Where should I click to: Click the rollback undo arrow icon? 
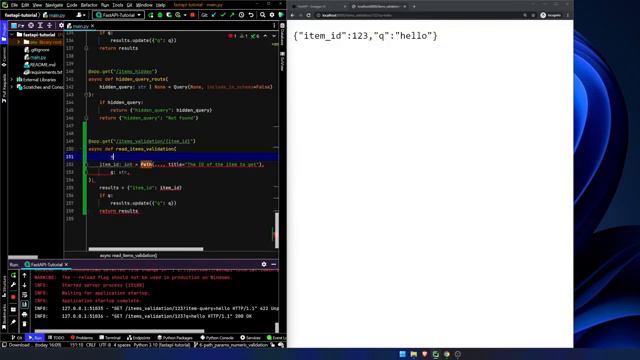pos(251,15)
